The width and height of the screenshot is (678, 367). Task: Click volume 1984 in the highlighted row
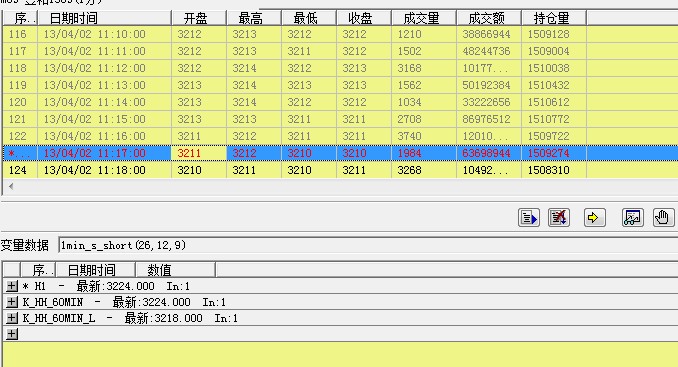point(409,153)
